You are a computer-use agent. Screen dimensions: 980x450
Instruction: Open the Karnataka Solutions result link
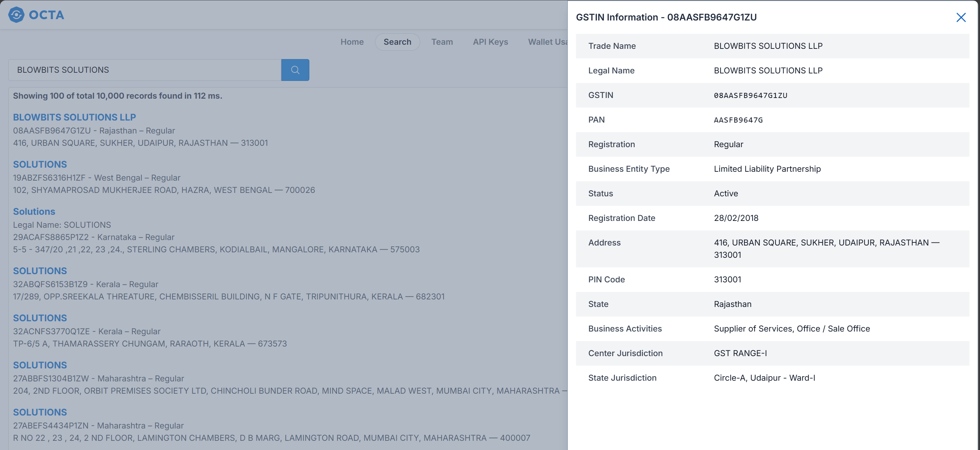point(34,211)
